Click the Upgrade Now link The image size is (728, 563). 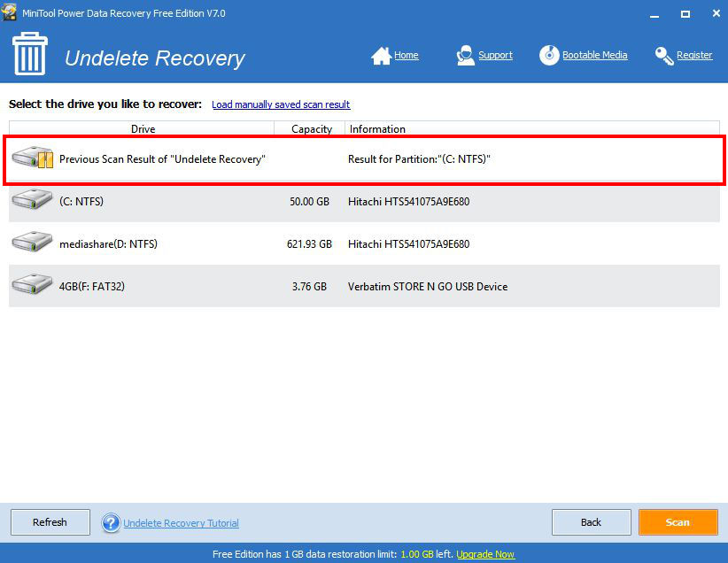point(485,554)
